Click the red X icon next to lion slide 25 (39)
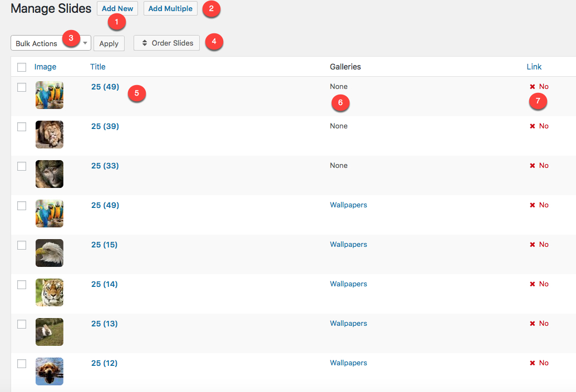 point(533,126)
